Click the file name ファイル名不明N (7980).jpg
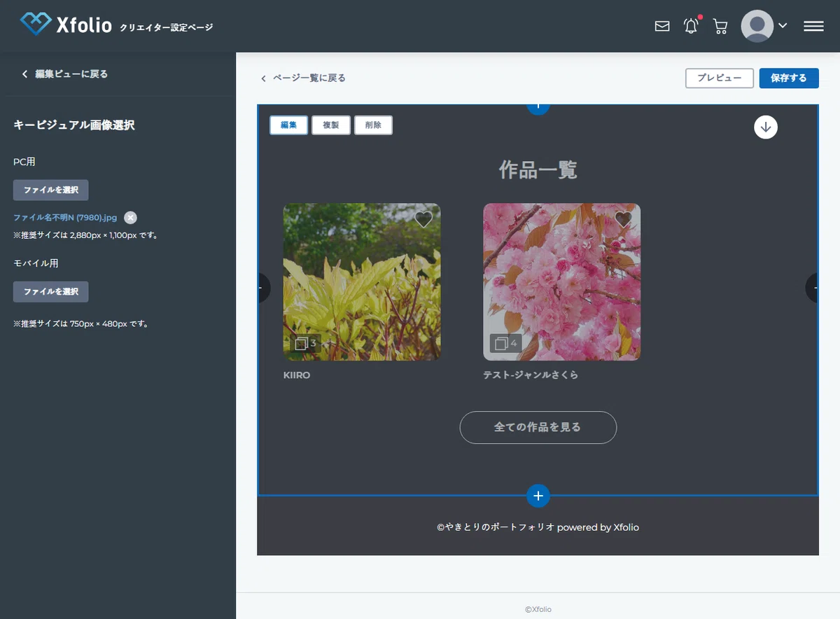 (65, 218)
